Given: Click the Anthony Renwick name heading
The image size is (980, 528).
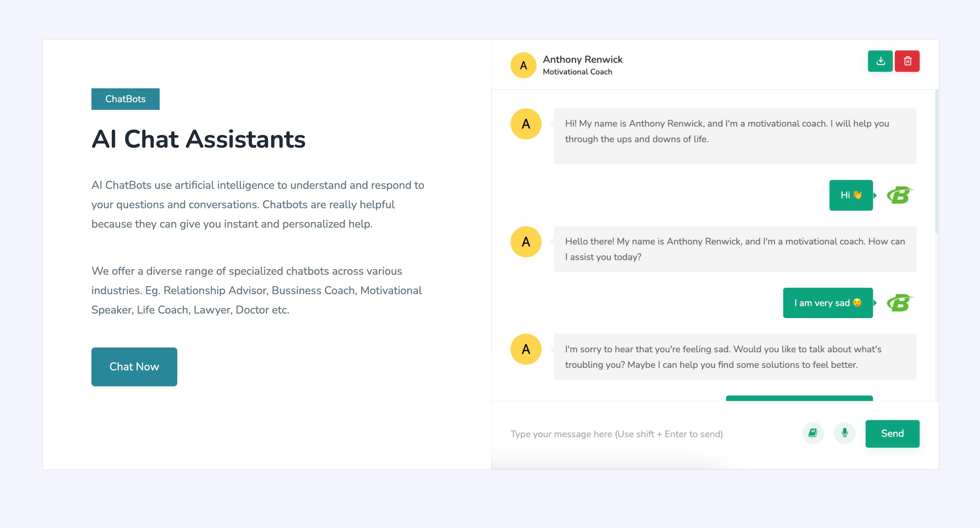Looking at the screenshot, I should (x=582, y=59).
